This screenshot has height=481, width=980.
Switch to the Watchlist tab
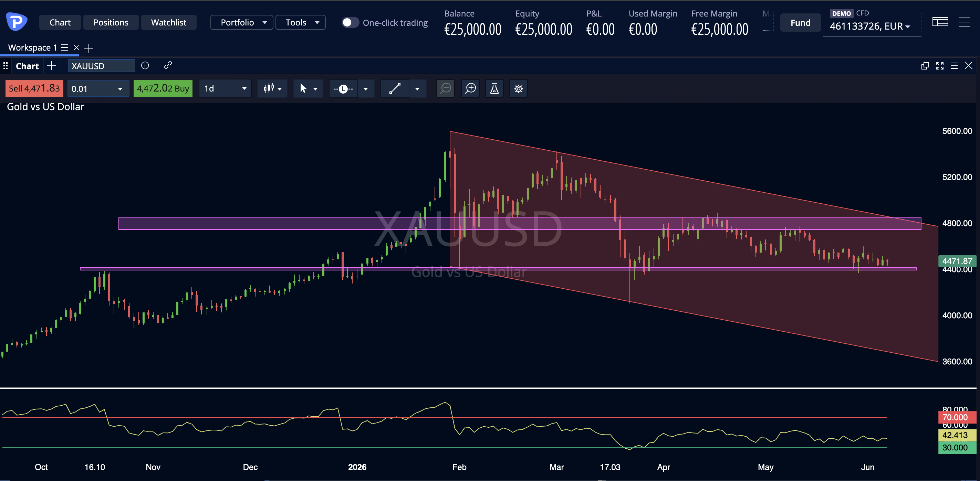[x=168, y=22]
